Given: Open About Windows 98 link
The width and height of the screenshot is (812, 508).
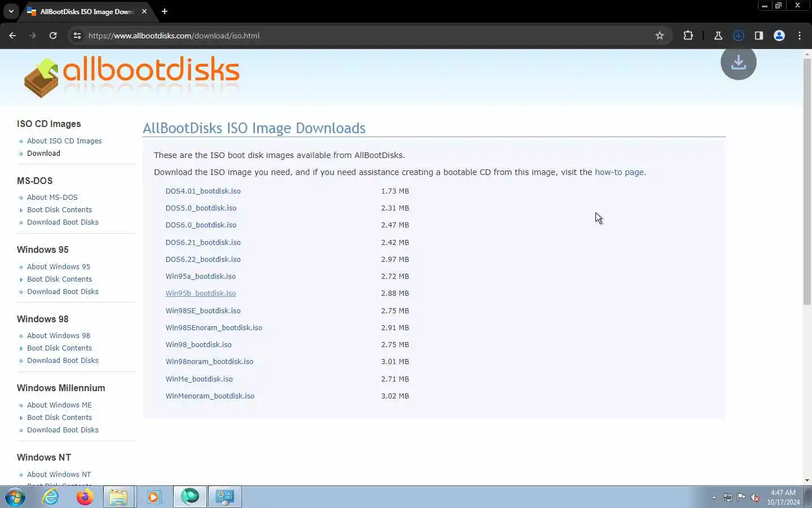Looking at the screenshot, I should click(x=59, y=336).
